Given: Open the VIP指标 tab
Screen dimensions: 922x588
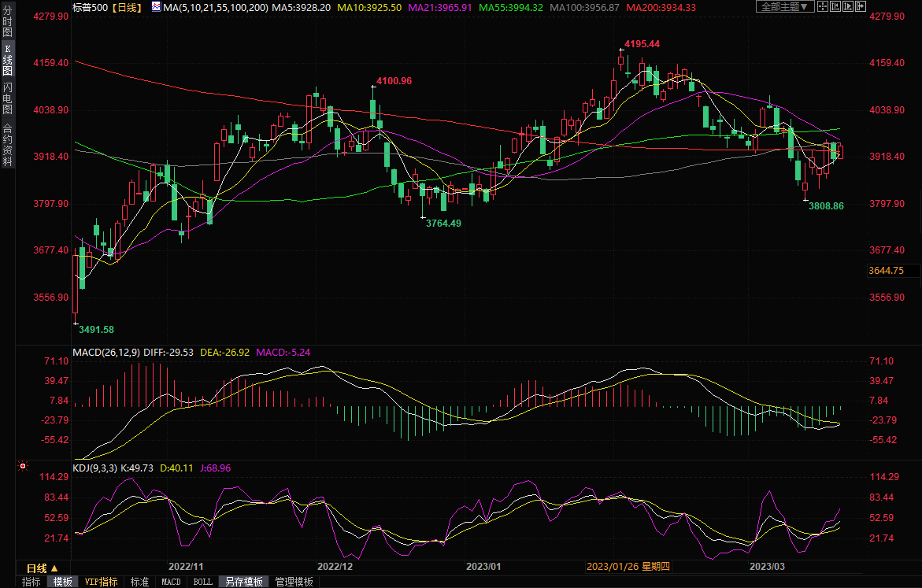Looking at the screenshot, I should tap(101, 582).
